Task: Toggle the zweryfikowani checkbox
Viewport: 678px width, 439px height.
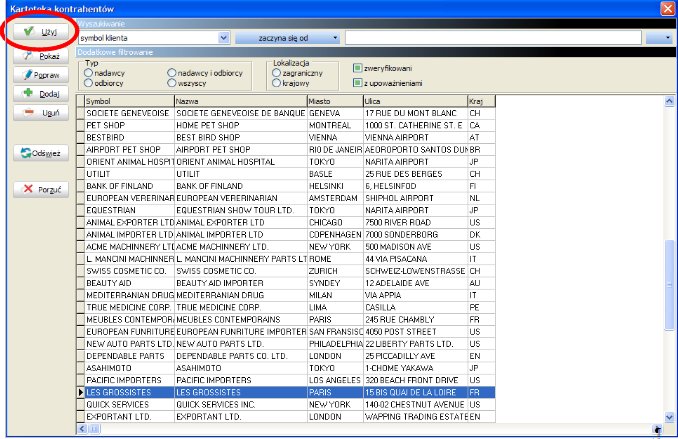Action: tap(358, 68)
